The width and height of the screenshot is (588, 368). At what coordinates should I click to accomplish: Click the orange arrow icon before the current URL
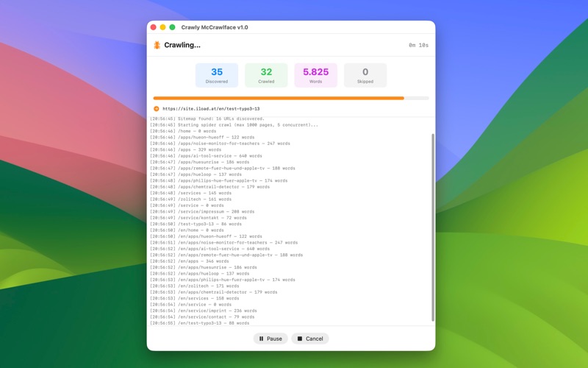coord(157,108)
